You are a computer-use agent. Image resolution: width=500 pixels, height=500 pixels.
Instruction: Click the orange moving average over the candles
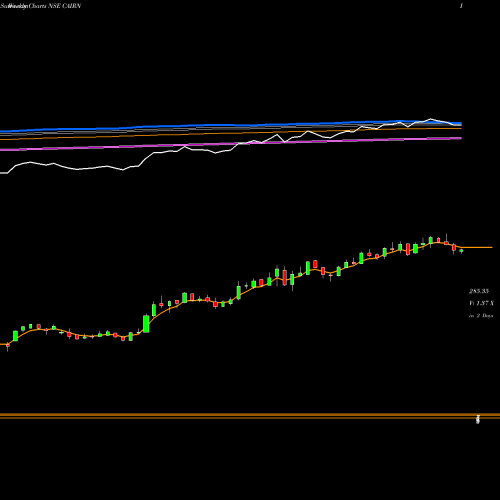(x=247, y=292)
